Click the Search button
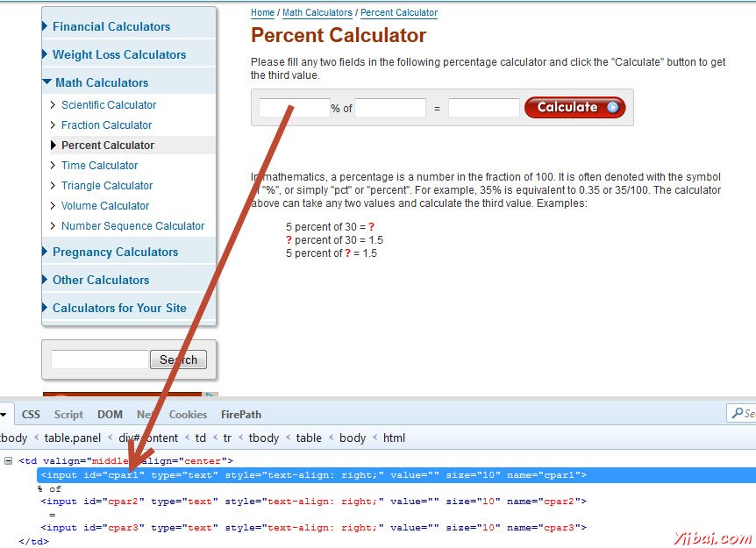The height and width of the screenshot is (548, 756). click(x=178, y=359)
